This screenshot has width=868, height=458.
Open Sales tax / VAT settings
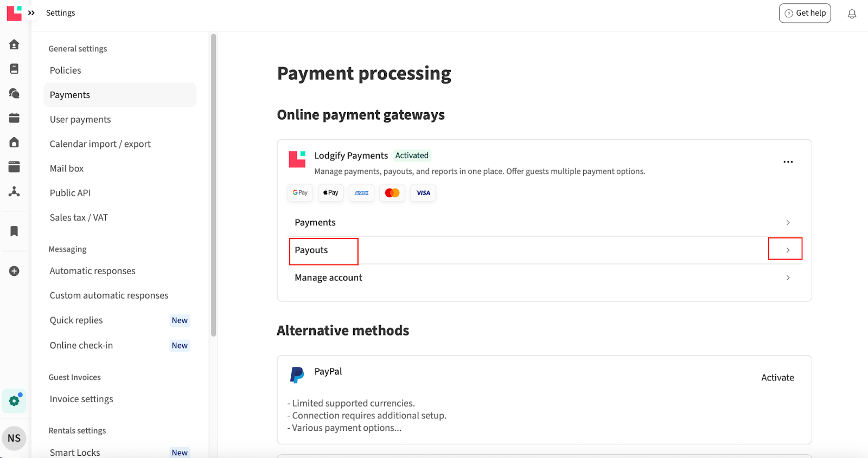pyautogui.click(x=79, y=217)
